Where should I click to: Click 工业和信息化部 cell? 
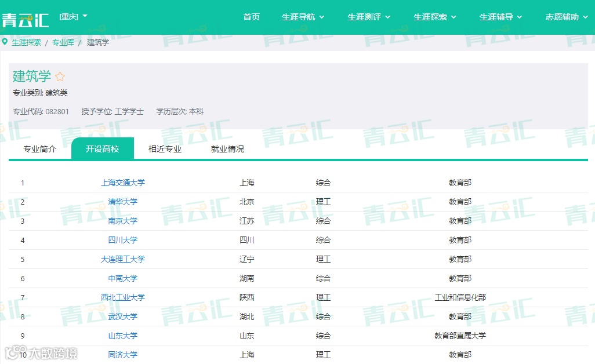pos(460,297)
